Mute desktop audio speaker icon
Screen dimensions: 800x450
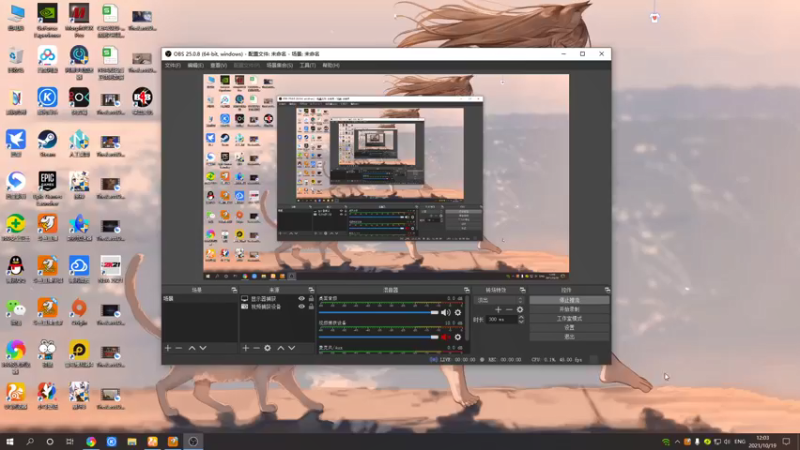tap(445, 312)
